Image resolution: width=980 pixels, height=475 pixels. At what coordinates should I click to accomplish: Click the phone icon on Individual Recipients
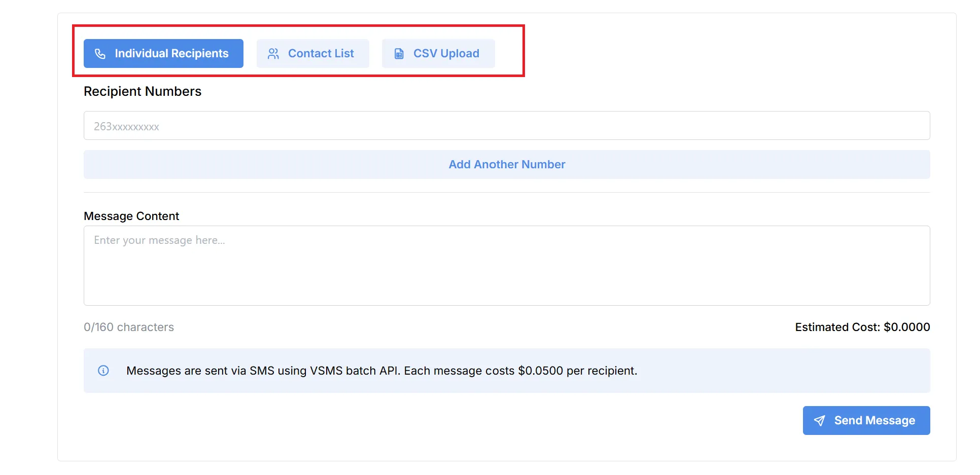pos(100,54)
